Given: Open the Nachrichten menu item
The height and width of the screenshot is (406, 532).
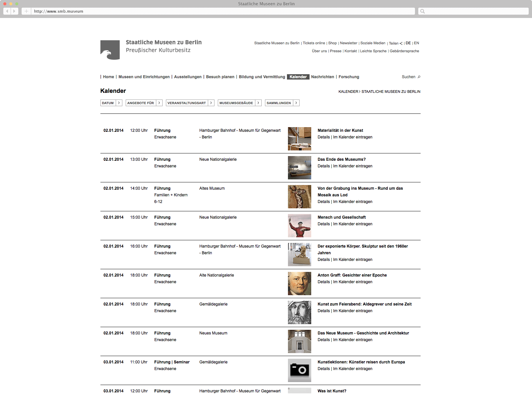Looking at the screenshot, I should click(323, 77).
